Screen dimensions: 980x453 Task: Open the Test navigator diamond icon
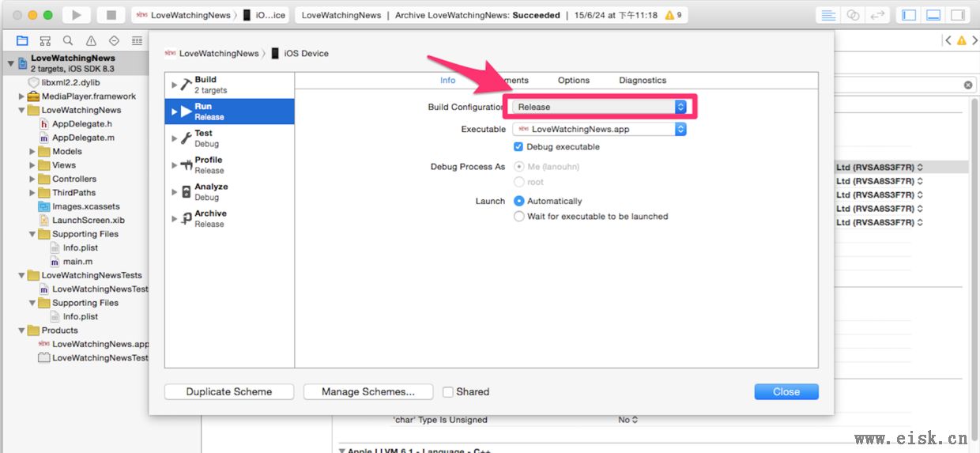coord(114,40)
